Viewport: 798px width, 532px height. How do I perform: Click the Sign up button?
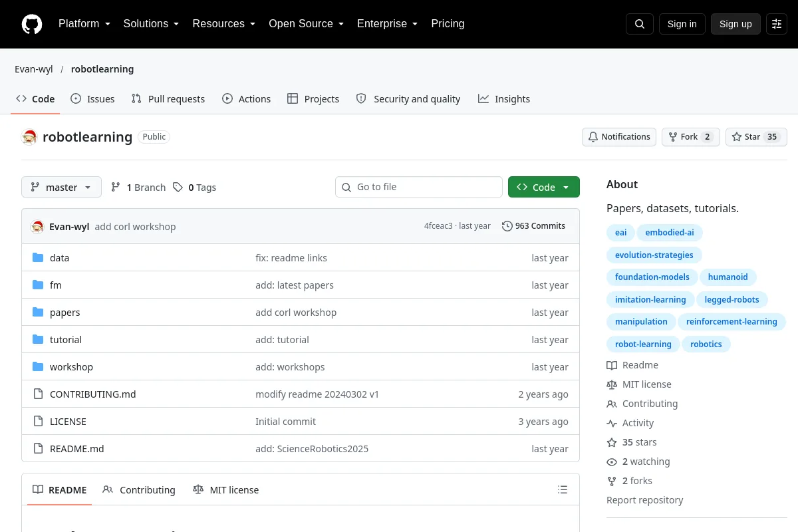pyautogui.click(x=735, y=24)
